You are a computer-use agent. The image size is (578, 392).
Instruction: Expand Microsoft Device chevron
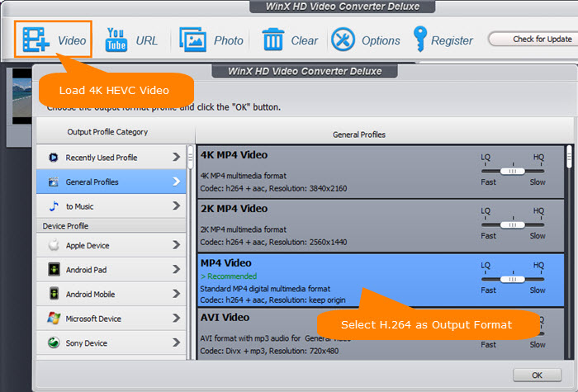(176, 318)
